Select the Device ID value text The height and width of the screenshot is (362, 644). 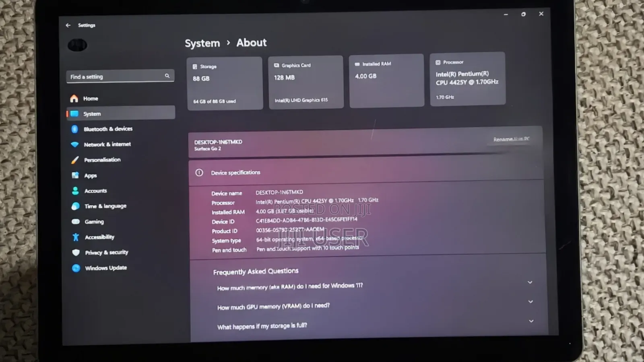point(306,220)
